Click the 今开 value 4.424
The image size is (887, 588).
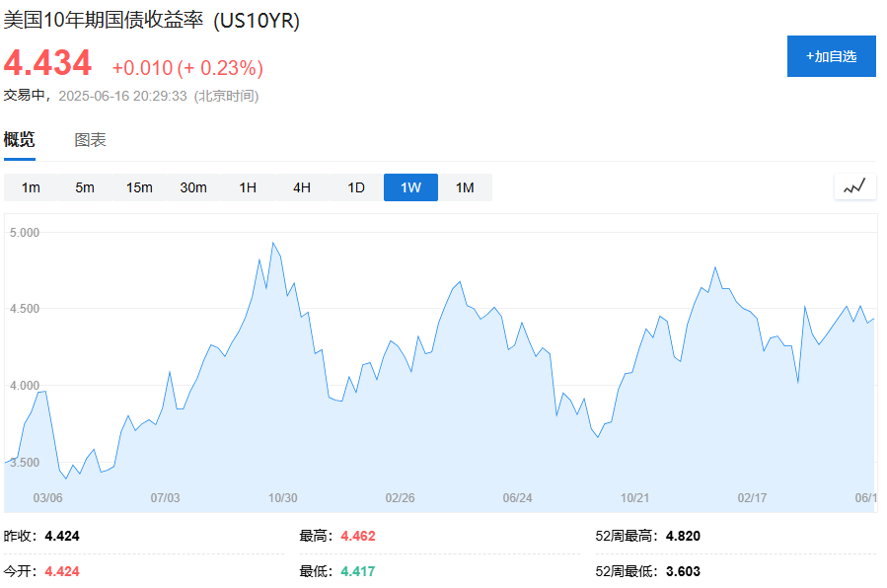coord(62,571)
